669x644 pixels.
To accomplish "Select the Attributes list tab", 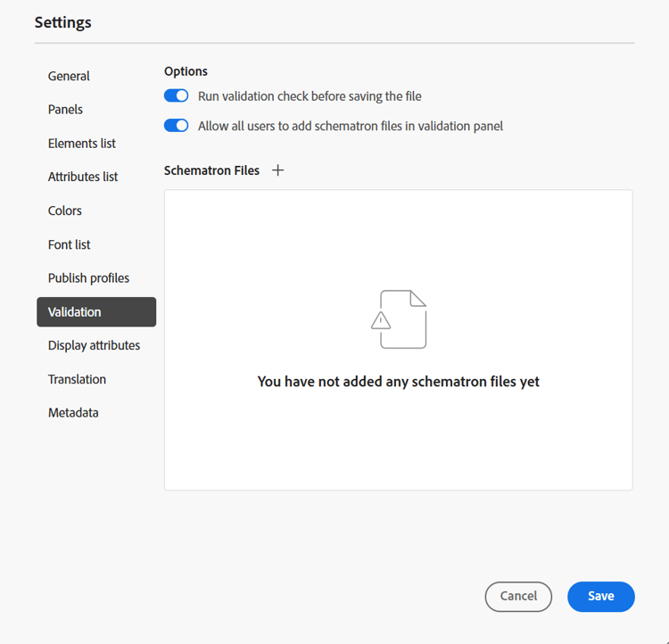I will point(83,177).
